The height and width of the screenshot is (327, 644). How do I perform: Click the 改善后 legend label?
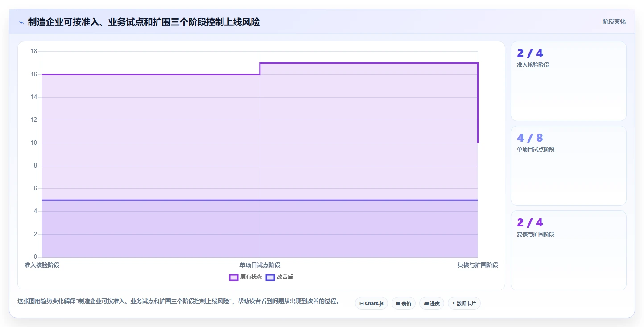[285, 277]
